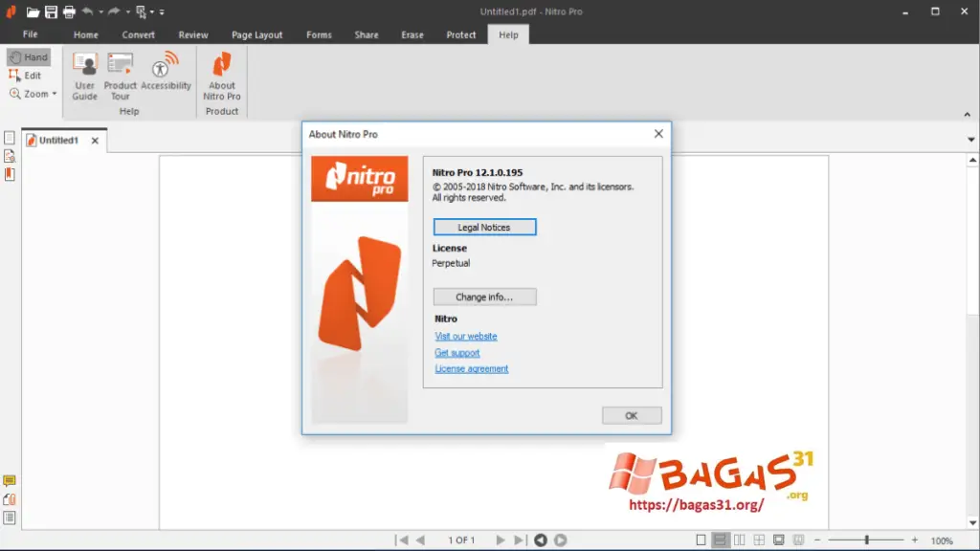980x551 pixels.
Task: Toggle facing pages layout in status bar
Action: click(739, 540)
